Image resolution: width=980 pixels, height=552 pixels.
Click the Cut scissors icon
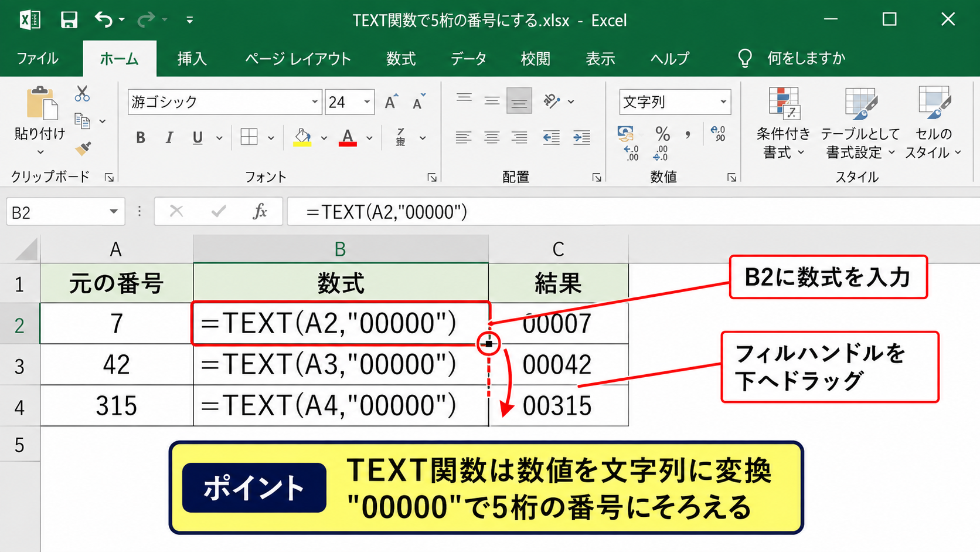82,94
